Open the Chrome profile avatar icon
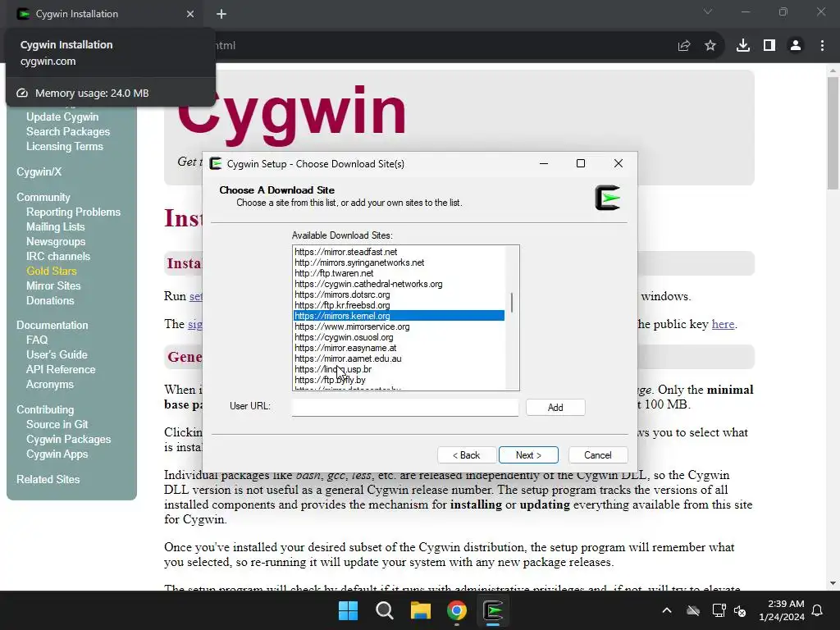840x630 pixels. pyautogui.click(x=796, y=46)
